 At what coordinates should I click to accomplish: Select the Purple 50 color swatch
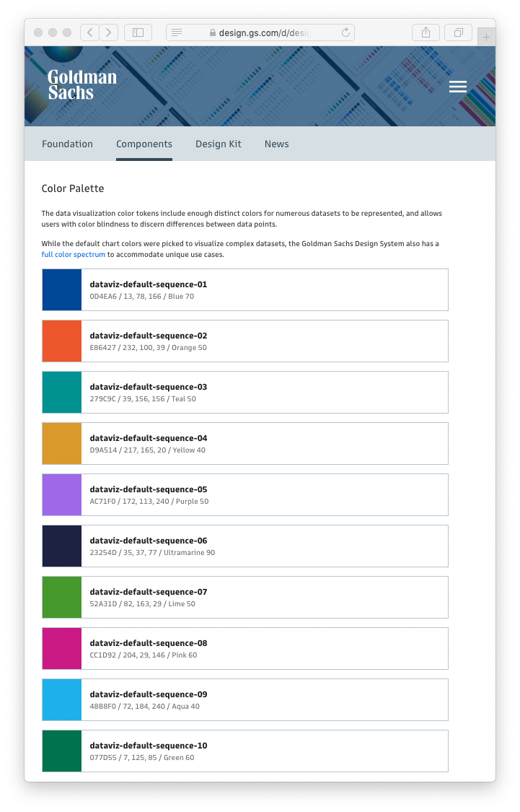pos(62,494)
